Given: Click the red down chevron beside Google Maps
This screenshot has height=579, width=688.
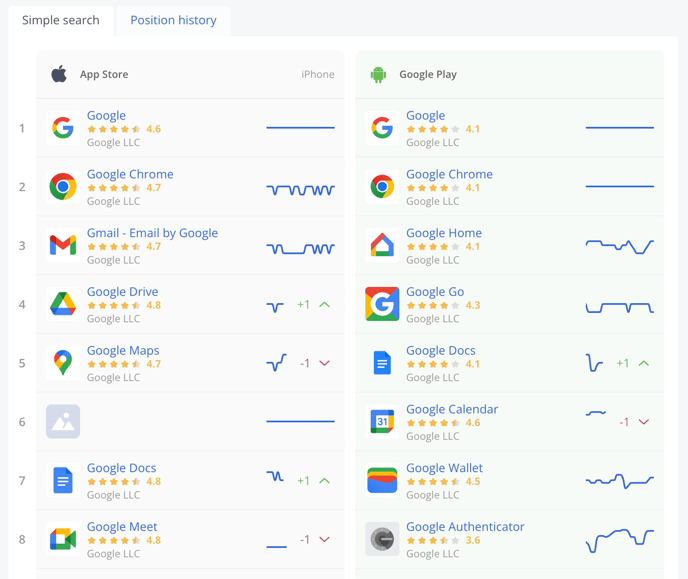Looking at the screenshot, I should (324, 363).
